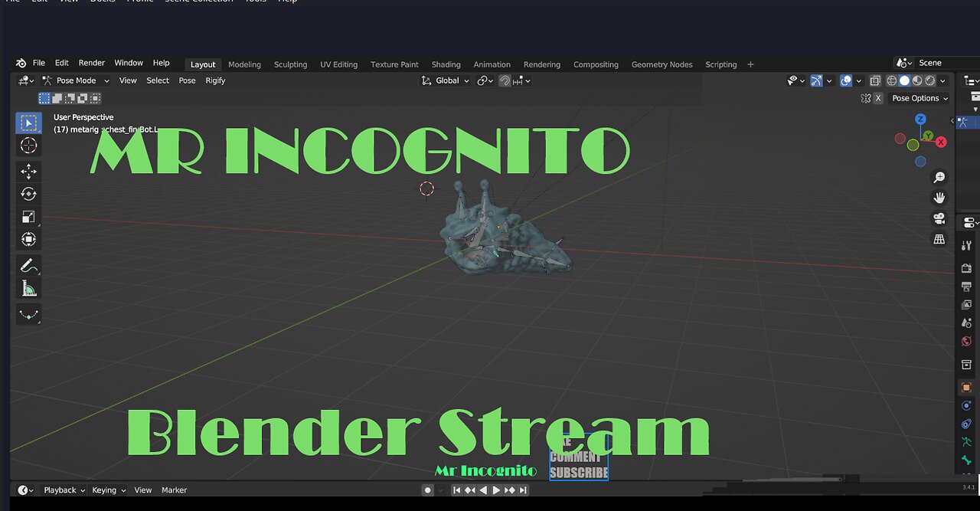Open the editor type dropdown in viewport header
Image resolution: width=980 pixels, height=511 pixels.
click(x=27, y=80)
